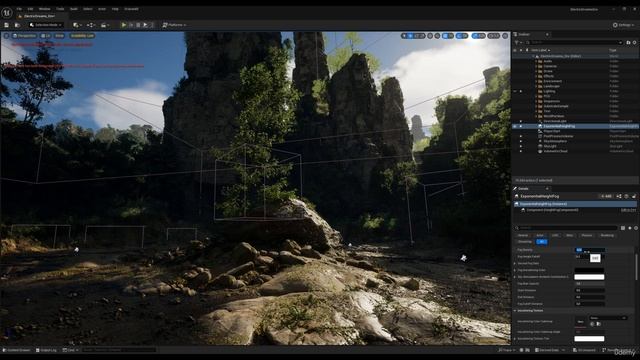
Task: Switch to the Physics filter tab in Details
Action: click(587, 236)
